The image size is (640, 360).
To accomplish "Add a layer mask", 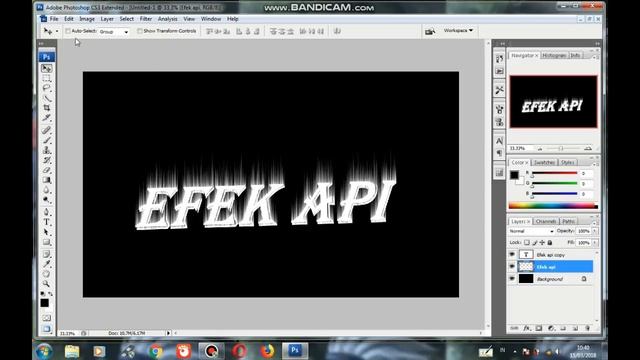I will coord(539,328).
